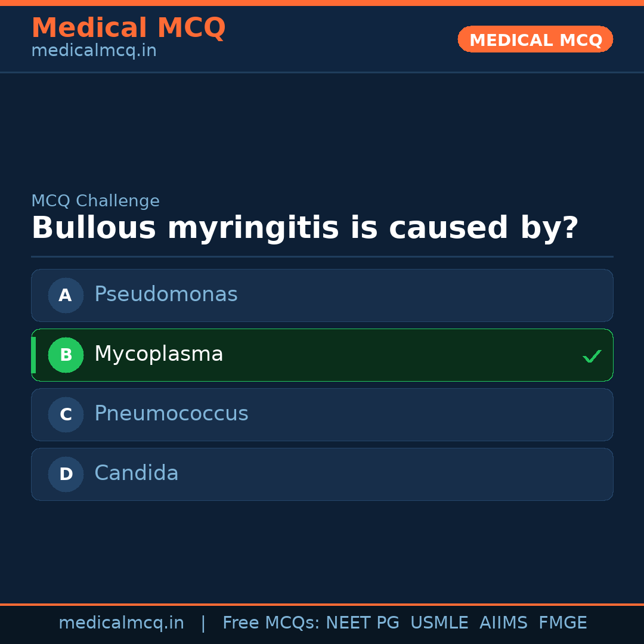Click FMGE in the footer
Screen dimensions: 644x644
[x=563, y=623]
